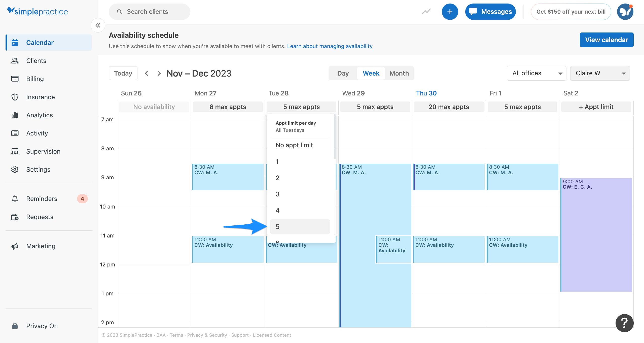The height and width of the screenshot is (343, 644).
Task: Open the Billing section icon
Action: [x=15, y=79]
